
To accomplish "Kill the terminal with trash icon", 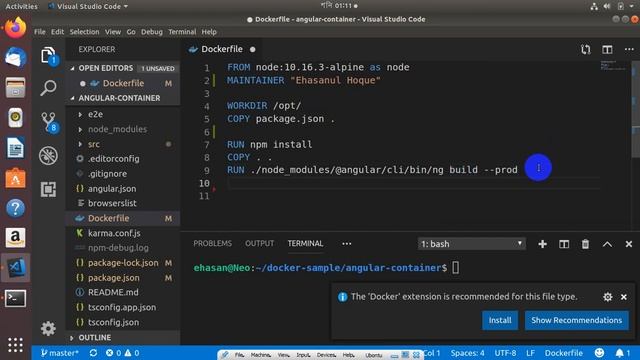I will [585, 244].
